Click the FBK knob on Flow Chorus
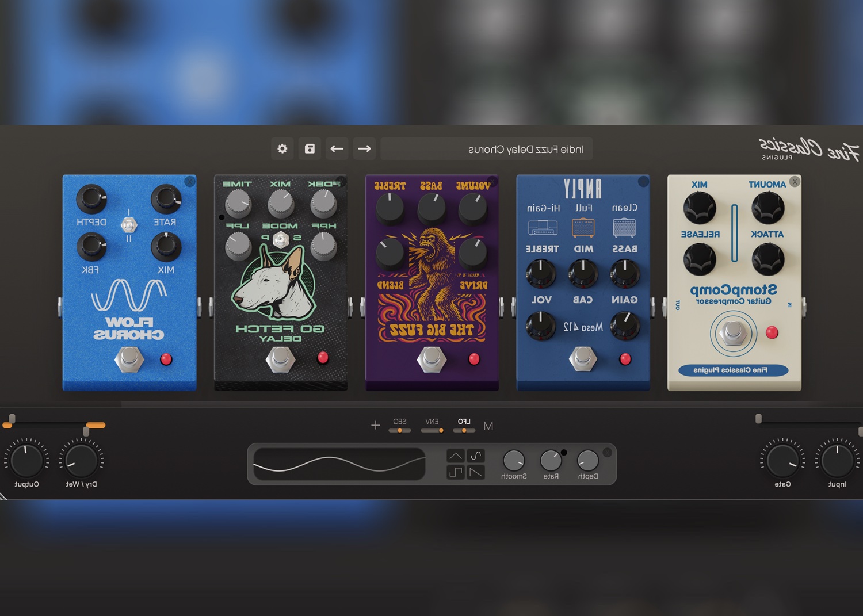Screen dimensions: 863x616 coord(91,247)
